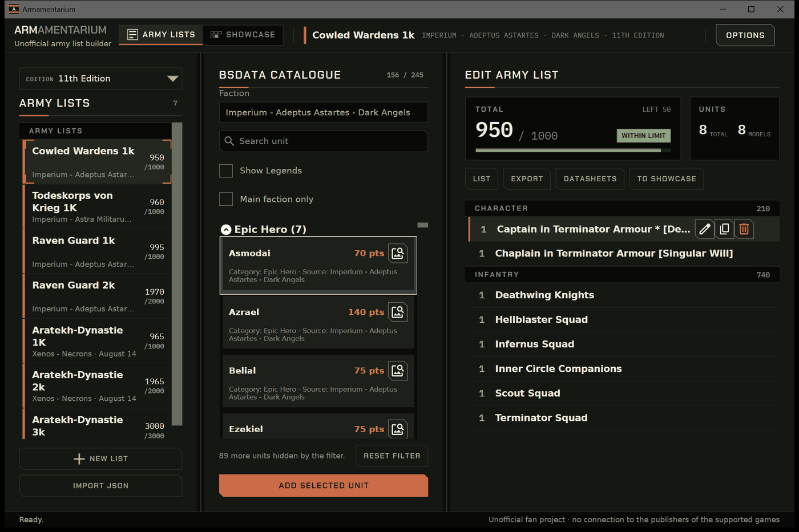Viewport: 799px width, 532px height.
Task: Minimize the Armamentarium window
Action: pos(723,9)
